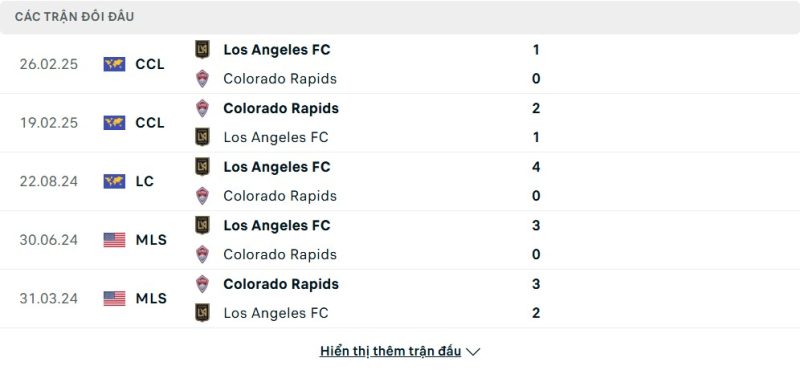
Task: Open the bold Colorado Rapids name for 31.03.24
Action: (281, 284)
